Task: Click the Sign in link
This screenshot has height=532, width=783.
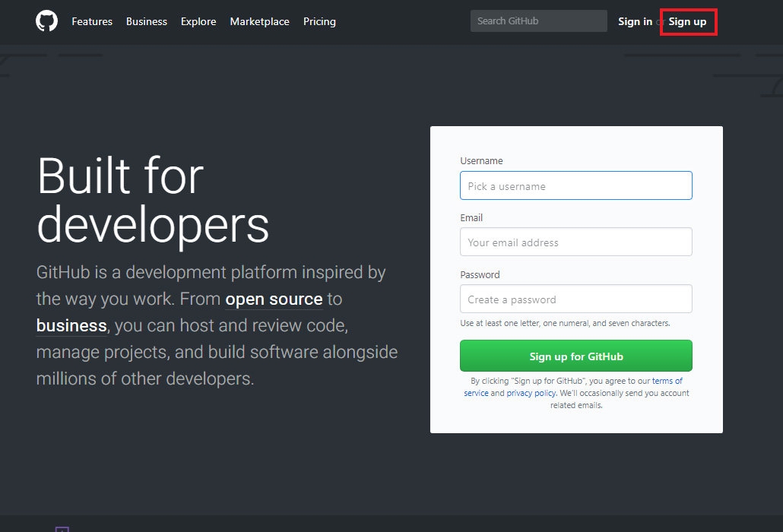Action: coord(635,22)
